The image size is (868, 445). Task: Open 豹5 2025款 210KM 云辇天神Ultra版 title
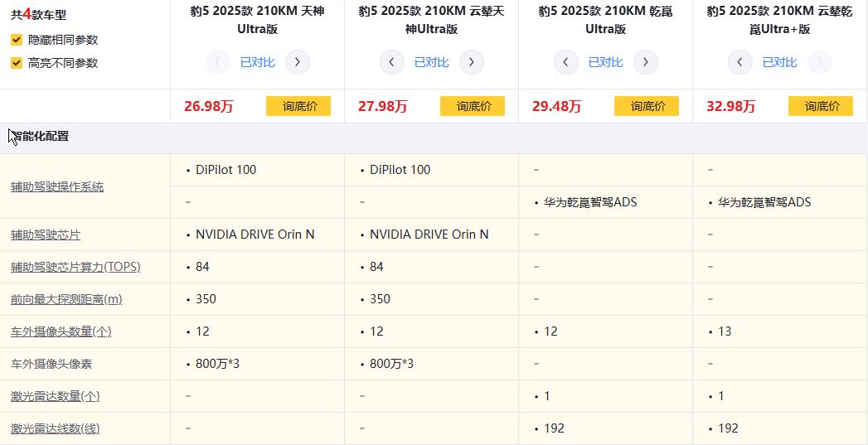pyautogui.click(x=432, y=20)
